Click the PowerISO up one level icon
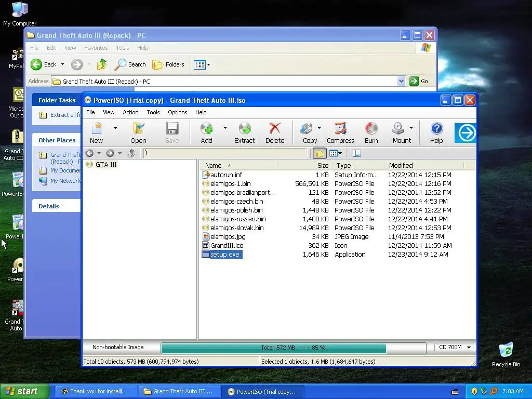The width and height of the screenshot is (532, 399). point(131,153)
